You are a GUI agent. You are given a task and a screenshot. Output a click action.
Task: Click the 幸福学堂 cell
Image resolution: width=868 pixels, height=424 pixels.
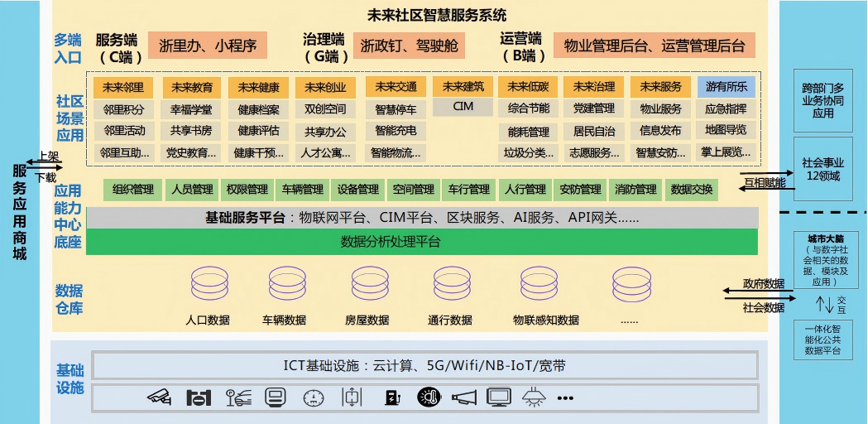point(191,109)
